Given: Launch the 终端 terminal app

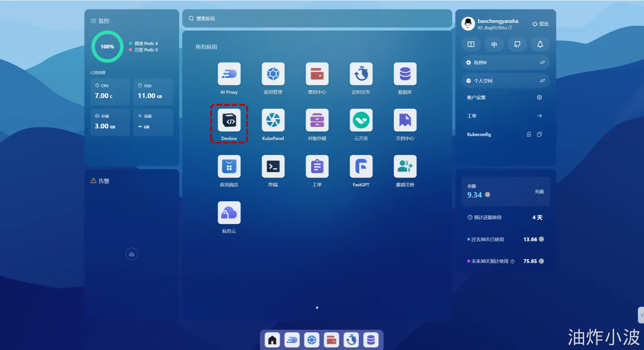Looking at the screenshot, I should pos(273,166).
